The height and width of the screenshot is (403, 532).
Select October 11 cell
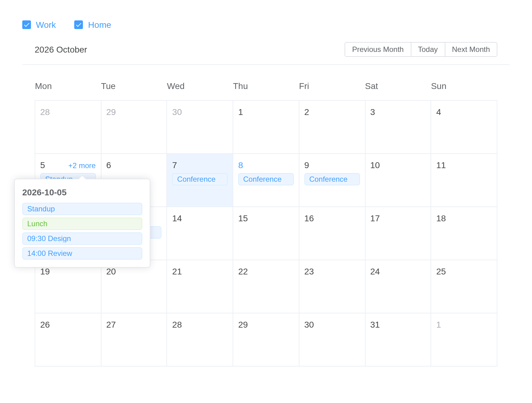click(464, 180)
